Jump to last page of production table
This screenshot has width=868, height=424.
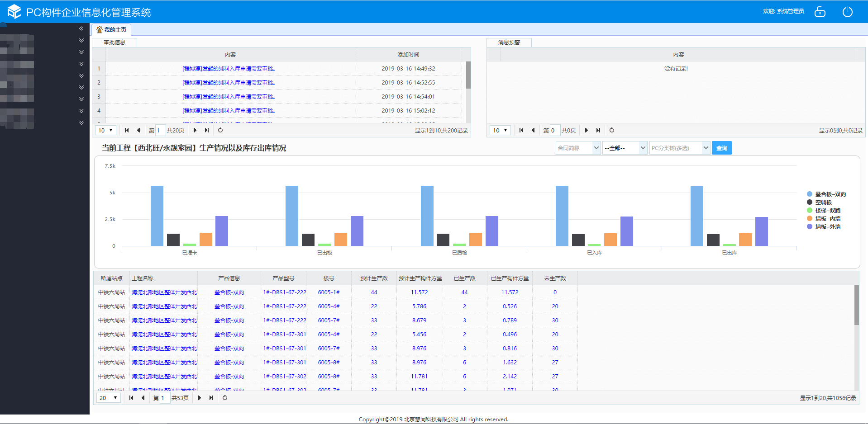click(x=211, y=398)
